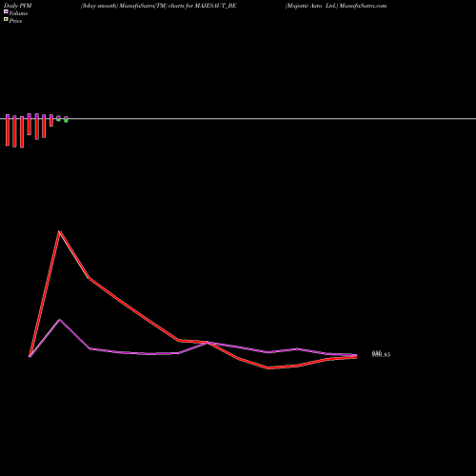Screen dimensions: 476x476
Task: Click the peak of the red price line
Action: coord(60,231)
